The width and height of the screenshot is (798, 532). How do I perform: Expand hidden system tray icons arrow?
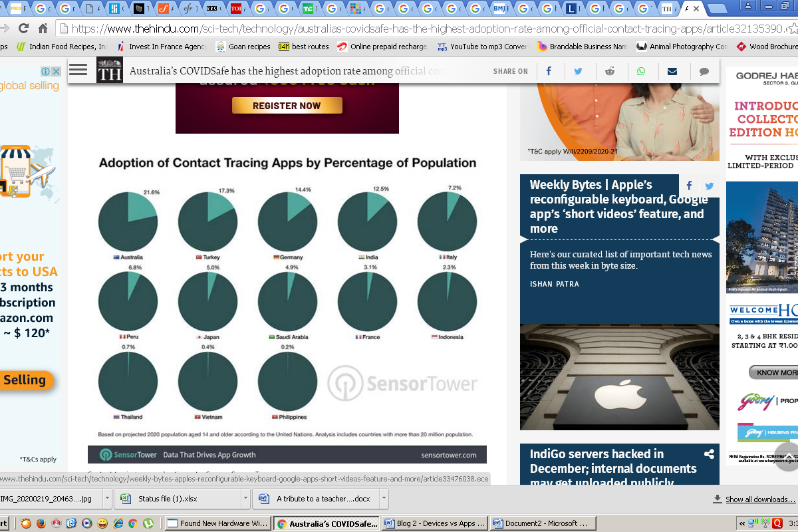(743, 523)
